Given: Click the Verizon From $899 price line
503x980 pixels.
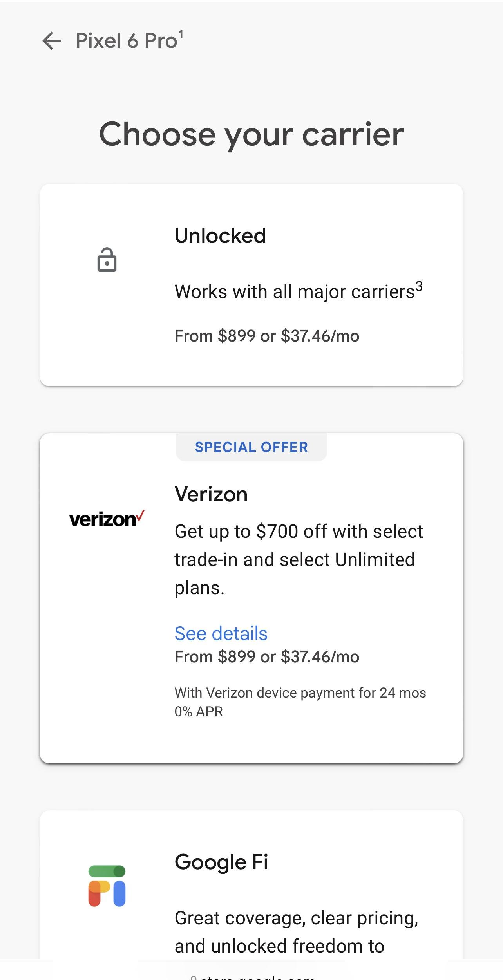Looking at the screenshot, I should [267, 657].
